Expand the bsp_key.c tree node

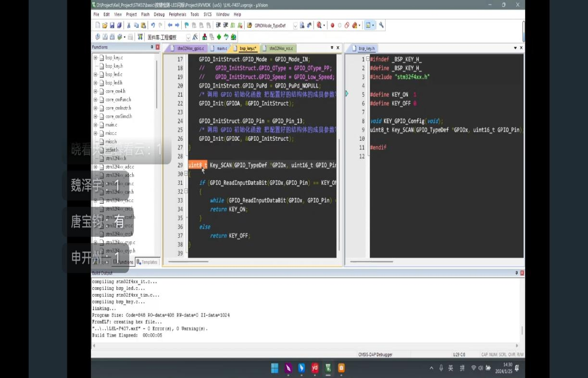pyautogui.click(x=95, y=58)
